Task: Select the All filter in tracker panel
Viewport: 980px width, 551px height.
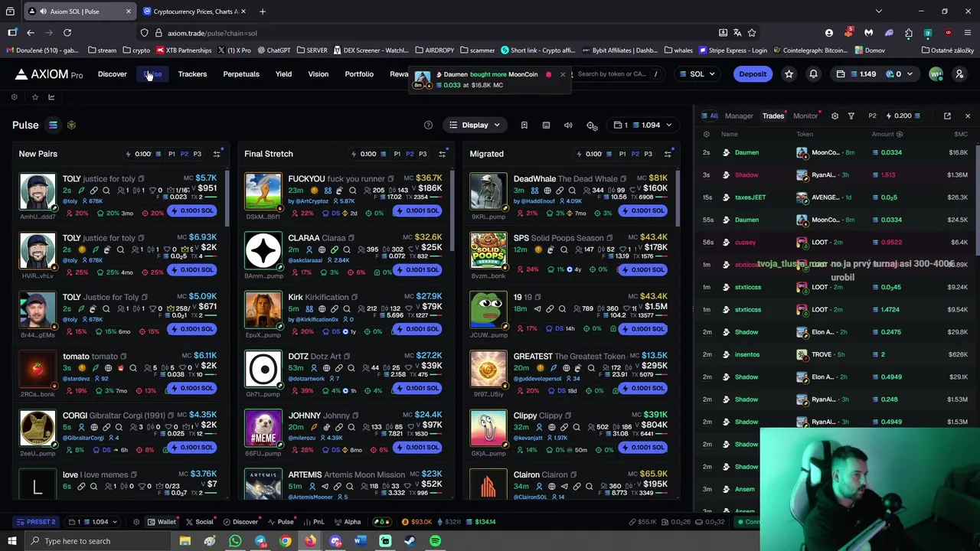Action: 710,116
